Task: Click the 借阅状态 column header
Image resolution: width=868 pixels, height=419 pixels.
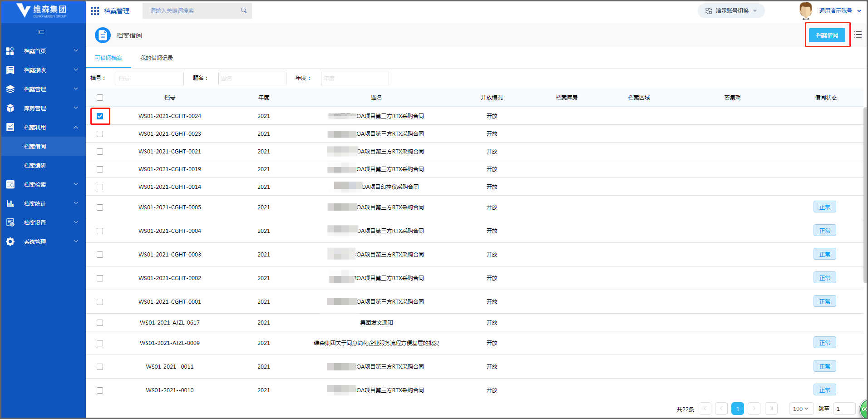Action: (826, 98)
